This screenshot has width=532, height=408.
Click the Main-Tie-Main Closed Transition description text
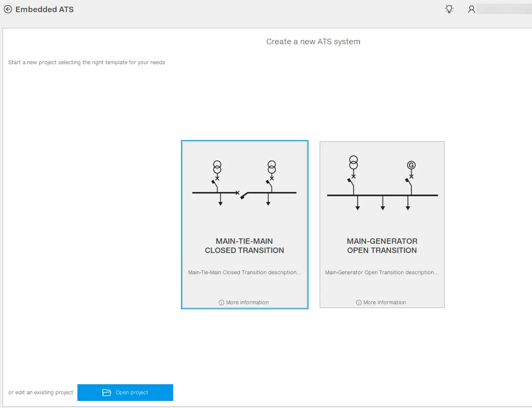pyautogui.click(x=244, y=273)
